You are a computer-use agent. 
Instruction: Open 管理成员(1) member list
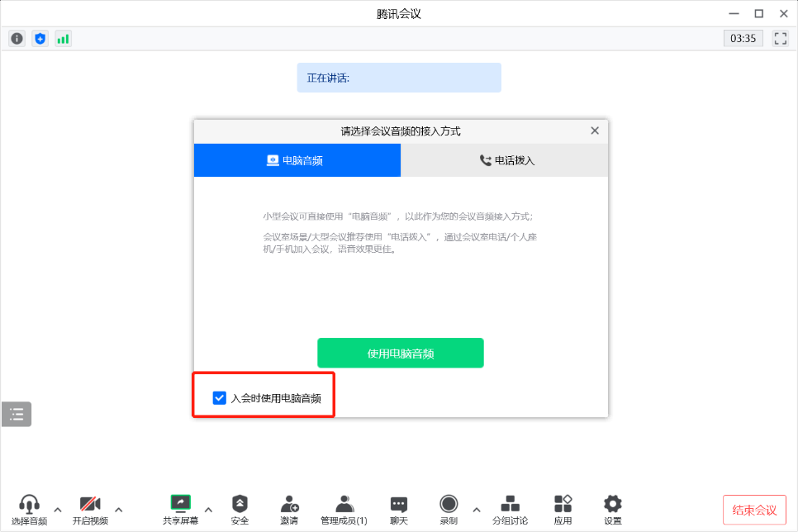pos(344,510)
